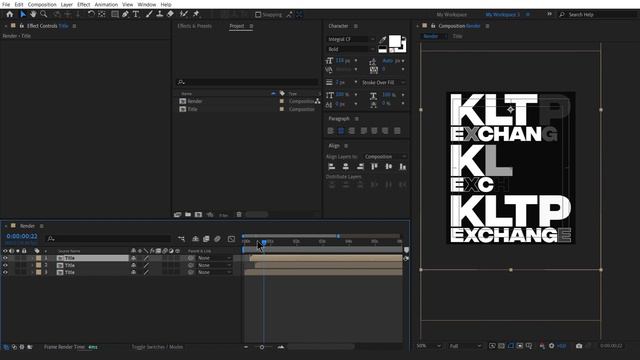
Task: Click the white fill color swatch
Action: click(394, 41)
